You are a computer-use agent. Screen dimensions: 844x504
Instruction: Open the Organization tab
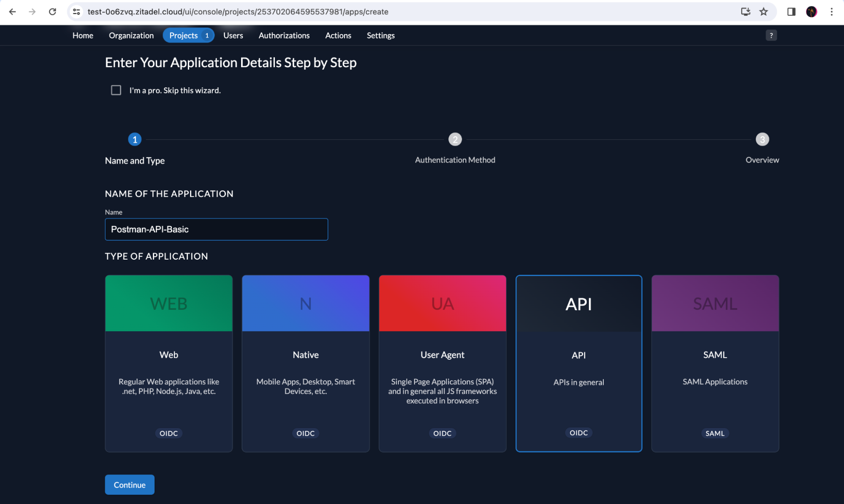[131, 35]
